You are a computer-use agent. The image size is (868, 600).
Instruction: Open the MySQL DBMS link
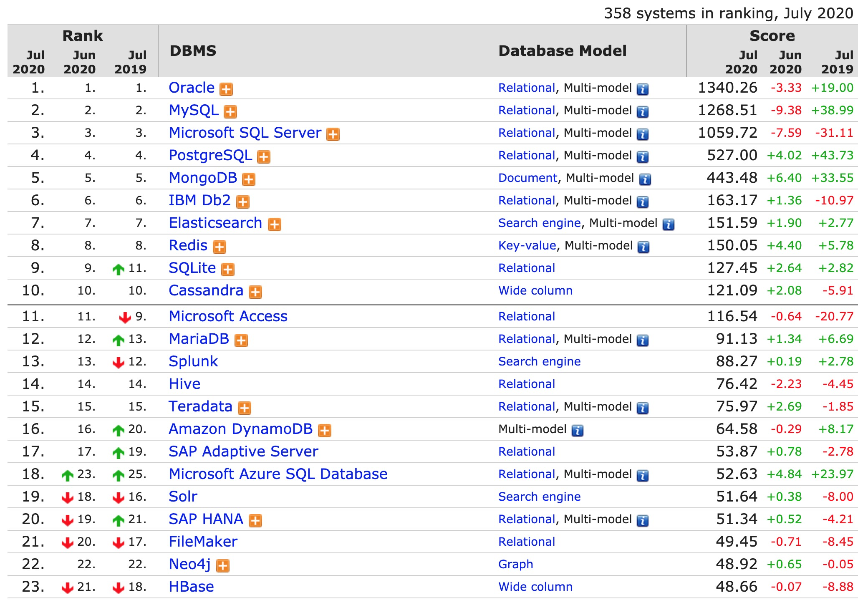pos(194,110)
